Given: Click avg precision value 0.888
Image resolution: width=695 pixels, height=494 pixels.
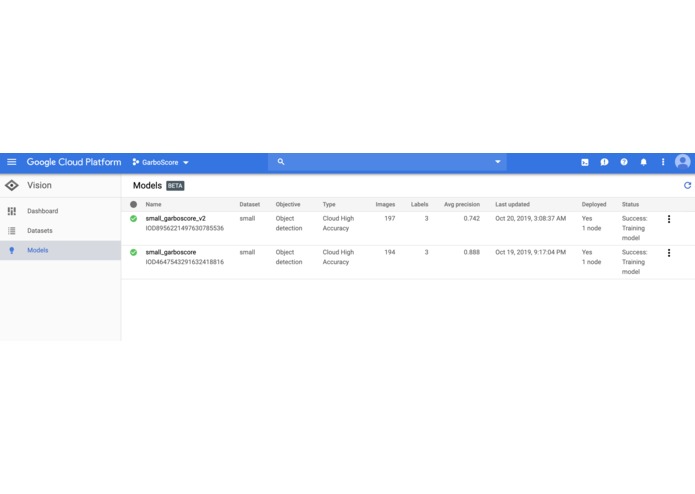Looking at the screenshot, I should (x=472, y=252).
